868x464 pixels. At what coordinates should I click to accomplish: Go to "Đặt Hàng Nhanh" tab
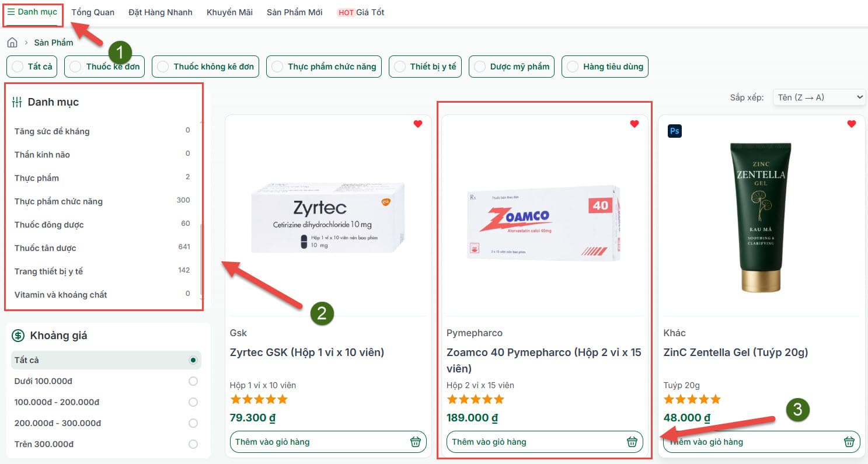[x=161, y=12]
